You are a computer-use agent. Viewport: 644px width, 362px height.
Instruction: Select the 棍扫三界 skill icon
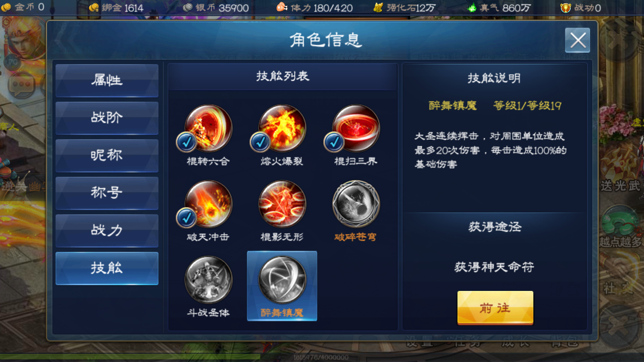[356, 128]
